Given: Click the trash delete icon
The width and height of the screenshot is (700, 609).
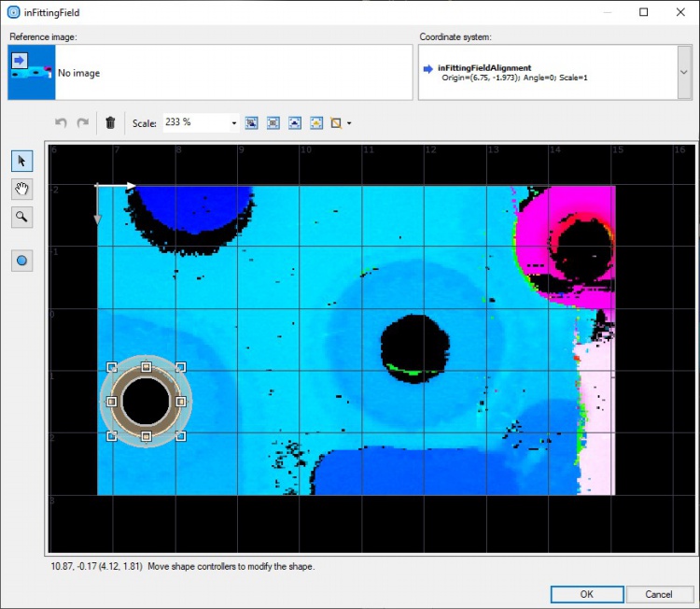Looking at the screenshot, I should 110,122.
